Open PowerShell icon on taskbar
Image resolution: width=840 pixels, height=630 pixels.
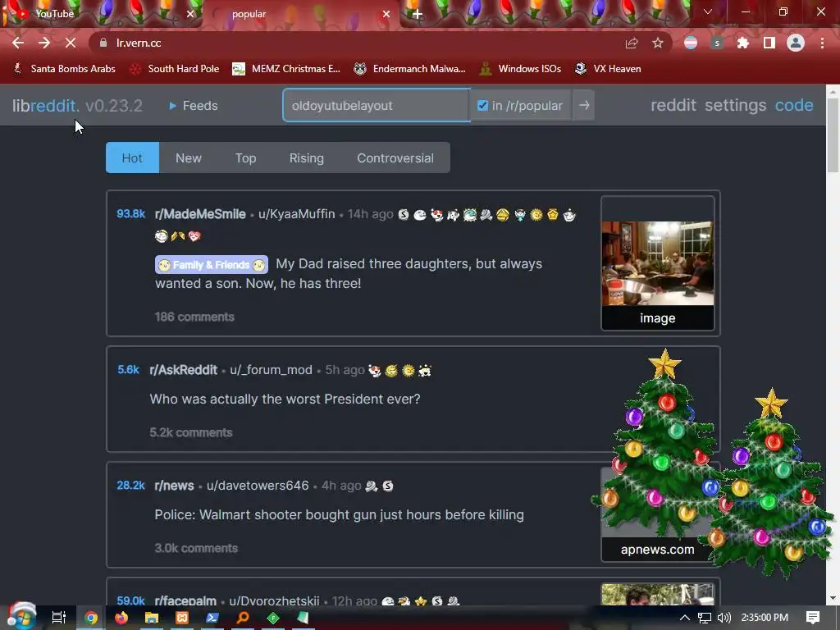pos(212,618)
